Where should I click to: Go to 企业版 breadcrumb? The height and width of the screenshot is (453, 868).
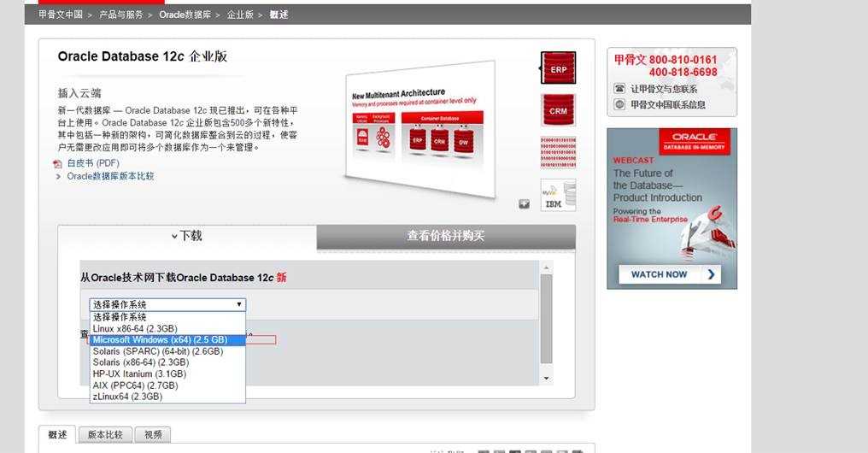point(240,15)
